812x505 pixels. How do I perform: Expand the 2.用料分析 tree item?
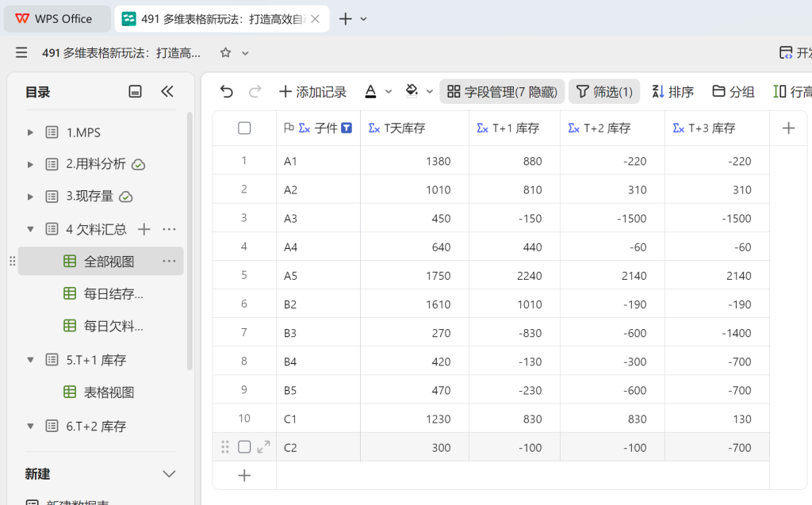30,165
